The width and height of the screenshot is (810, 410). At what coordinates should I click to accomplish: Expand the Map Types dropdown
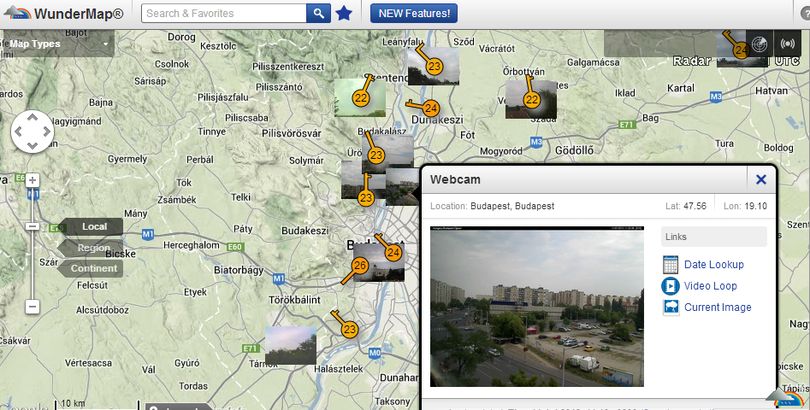click(58, 44)
